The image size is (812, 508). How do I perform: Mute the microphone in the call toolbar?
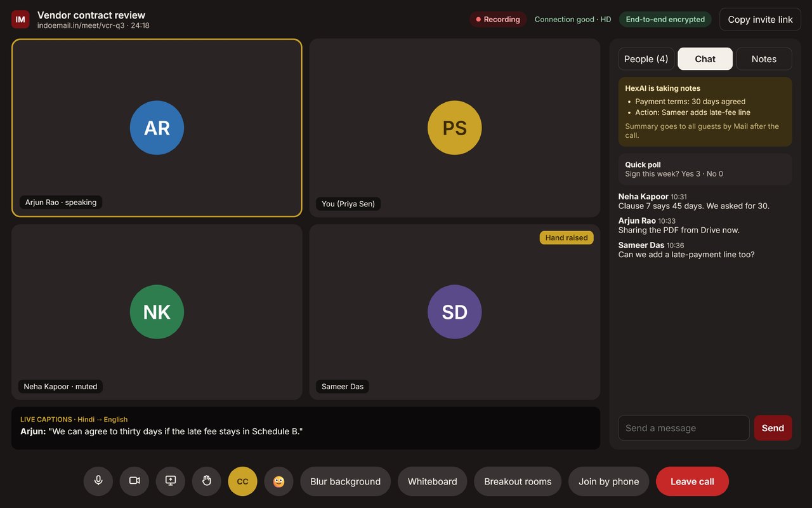(x=98, y=481)
